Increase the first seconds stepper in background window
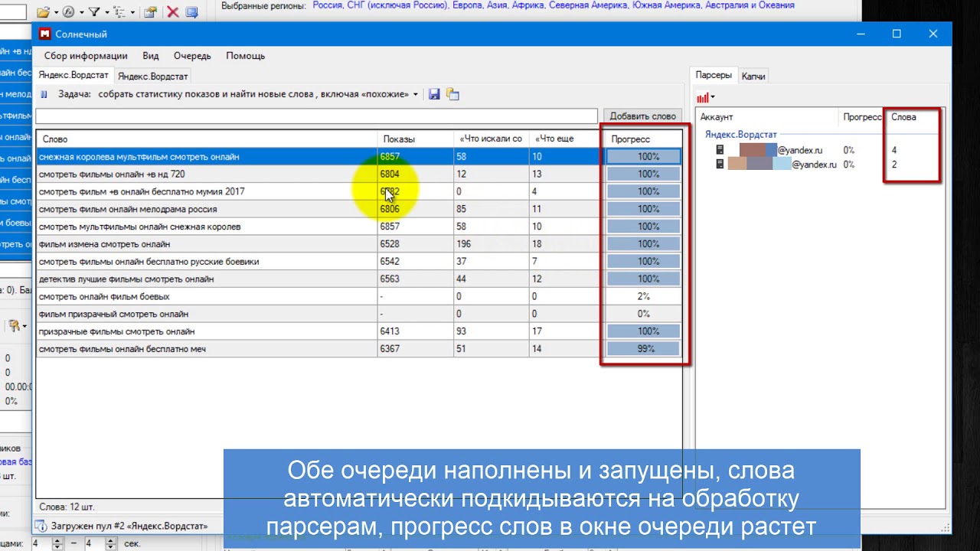 pos(58,540)
